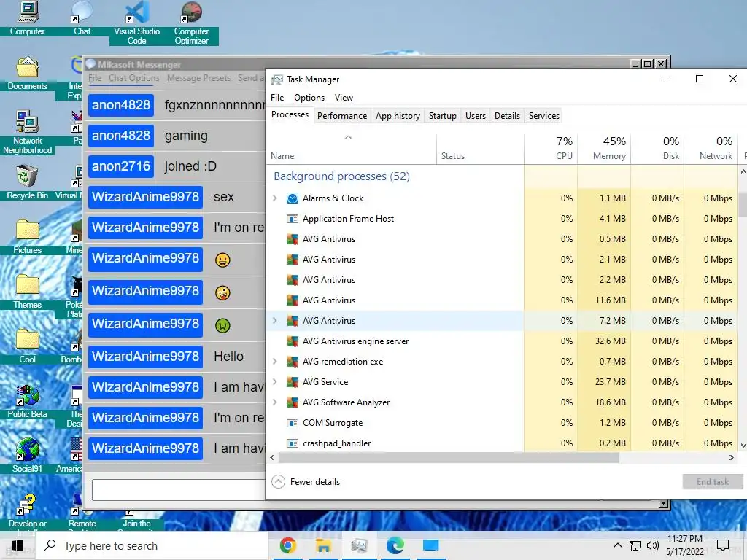This screenshot has width=747, height=560.
Task: Open the Develop or Install desktop icon
Action: point(27,512)
